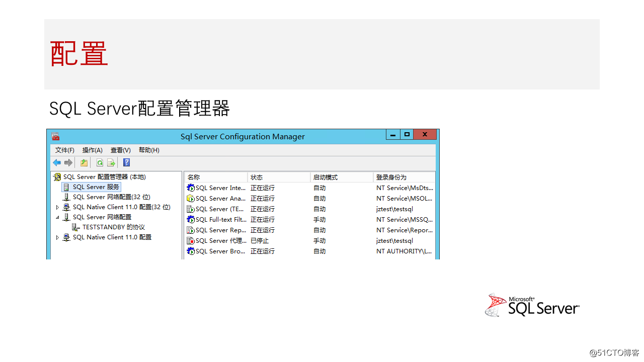Click the Up one level folder icon

pos(84,163)
